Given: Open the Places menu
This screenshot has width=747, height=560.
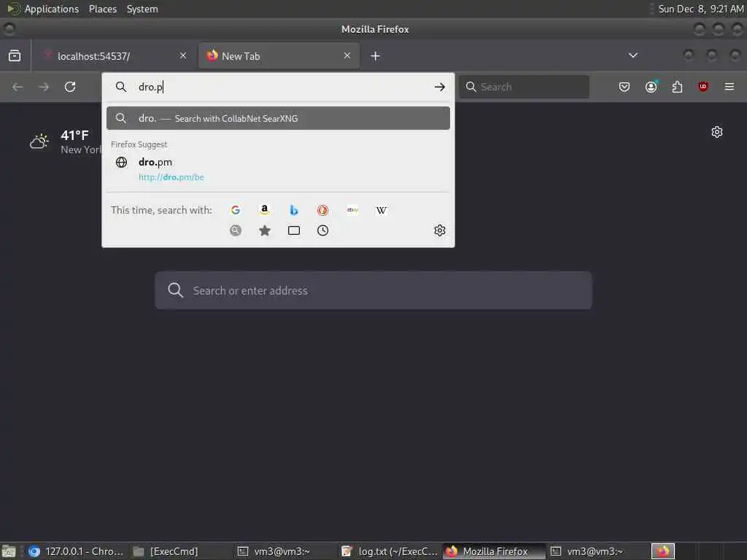Looking at the screenshot, I should [x=102, y=9].
